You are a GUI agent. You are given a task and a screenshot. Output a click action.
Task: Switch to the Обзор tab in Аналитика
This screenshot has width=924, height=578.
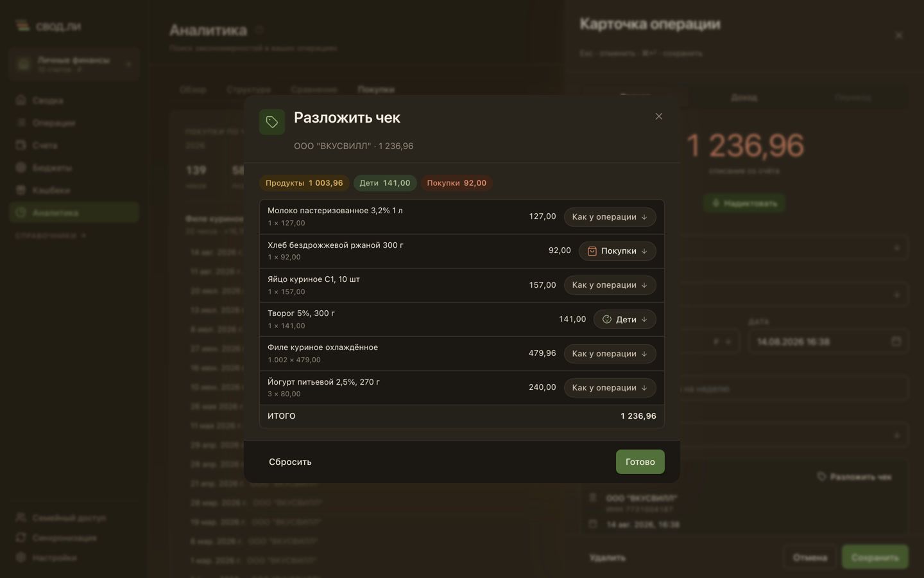pos(193,89)
